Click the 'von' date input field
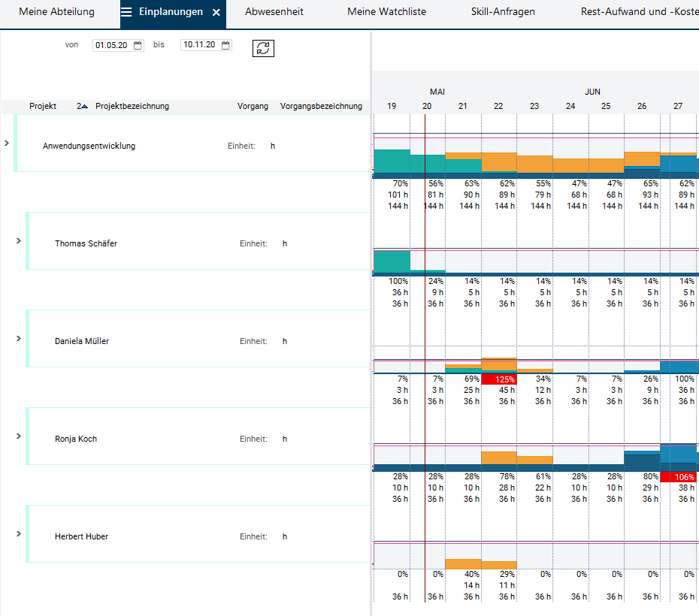This screenshot has height=616, width=699. coord(113,45)
